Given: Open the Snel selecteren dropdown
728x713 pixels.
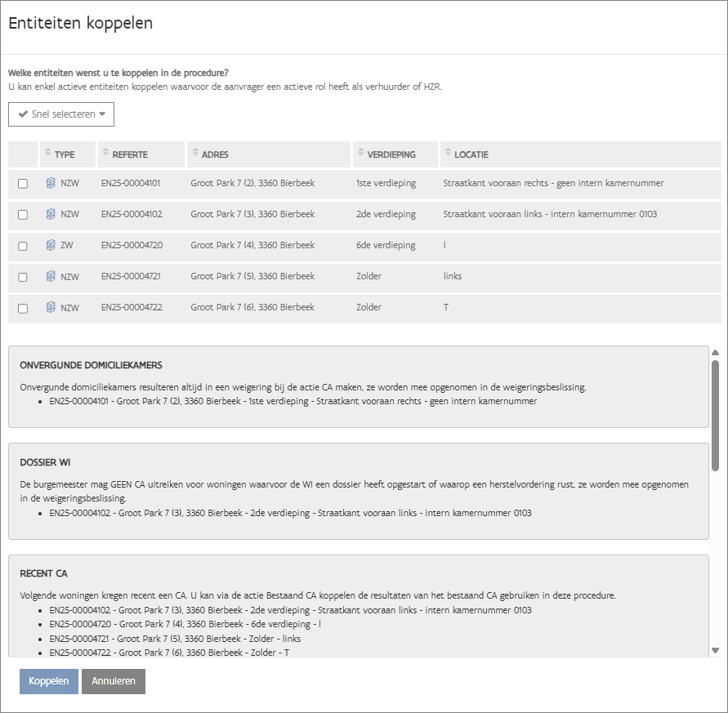Looking at the screenshot, I should coord(61,114).
